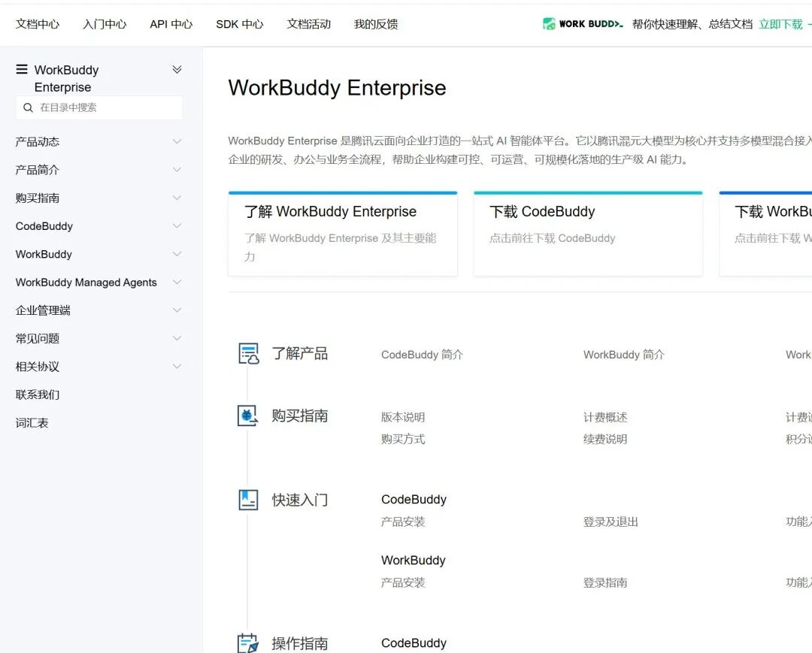Open 文档中心 in top navigation
Screen dimensions: 812x653
(x=38, y=24)
